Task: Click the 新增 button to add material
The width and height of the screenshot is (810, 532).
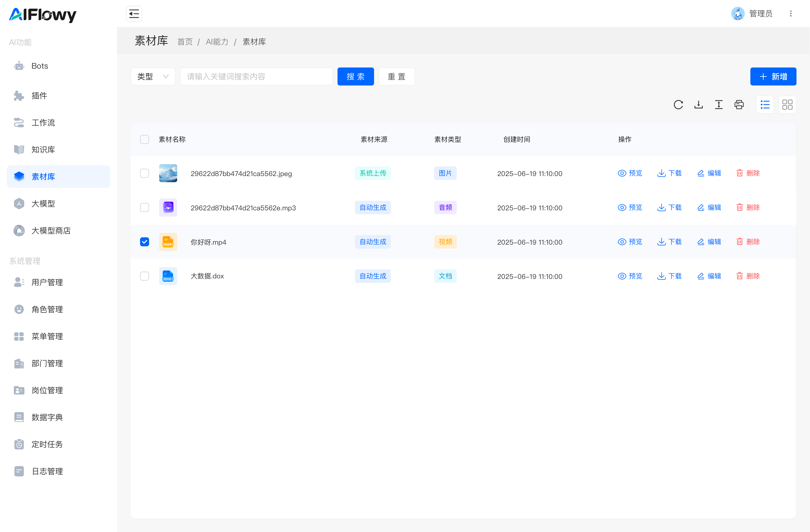Action: point(773,76)
